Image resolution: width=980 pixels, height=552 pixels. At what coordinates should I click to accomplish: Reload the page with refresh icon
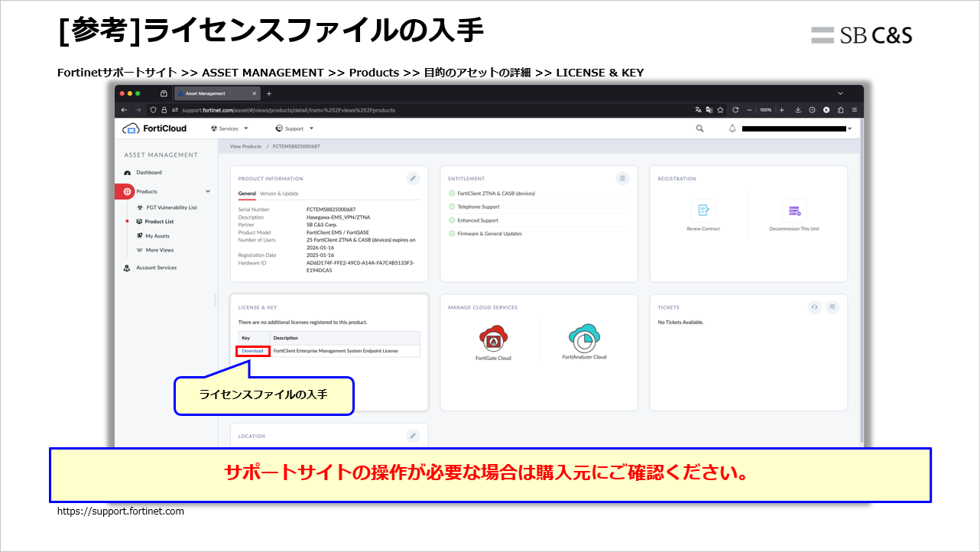click(x=735, y=110)
